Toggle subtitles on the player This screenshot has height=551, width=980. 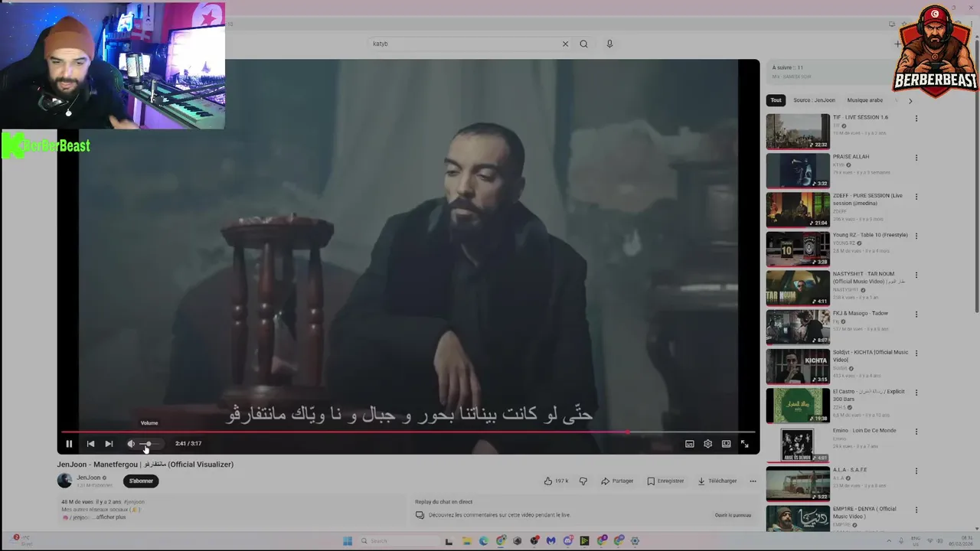(690, 444)
